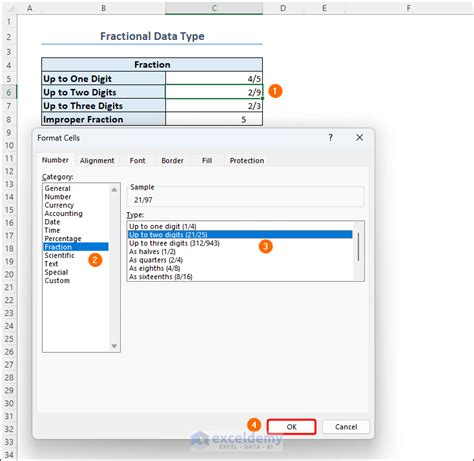The height and width of the screenshot is (461, 474).
Task: Click 'Improper Fraction' label cell
Action: click(103, 119)
